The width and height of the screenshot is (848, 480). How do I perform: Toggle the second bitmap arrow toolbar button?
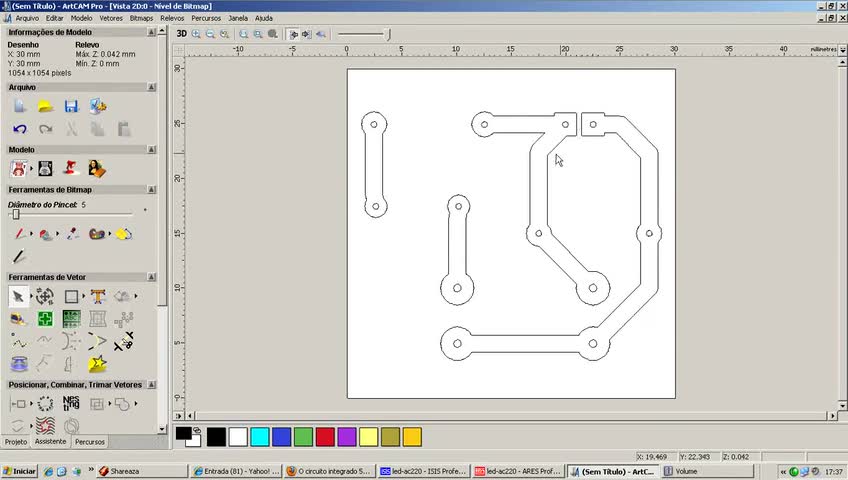(307, 34)
